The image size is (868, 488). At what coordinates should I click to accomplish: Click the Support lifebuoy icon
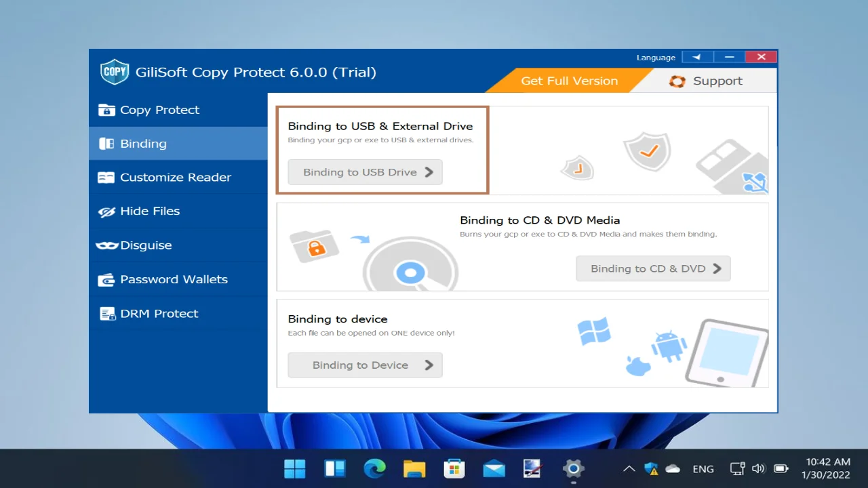coord(677,81)
